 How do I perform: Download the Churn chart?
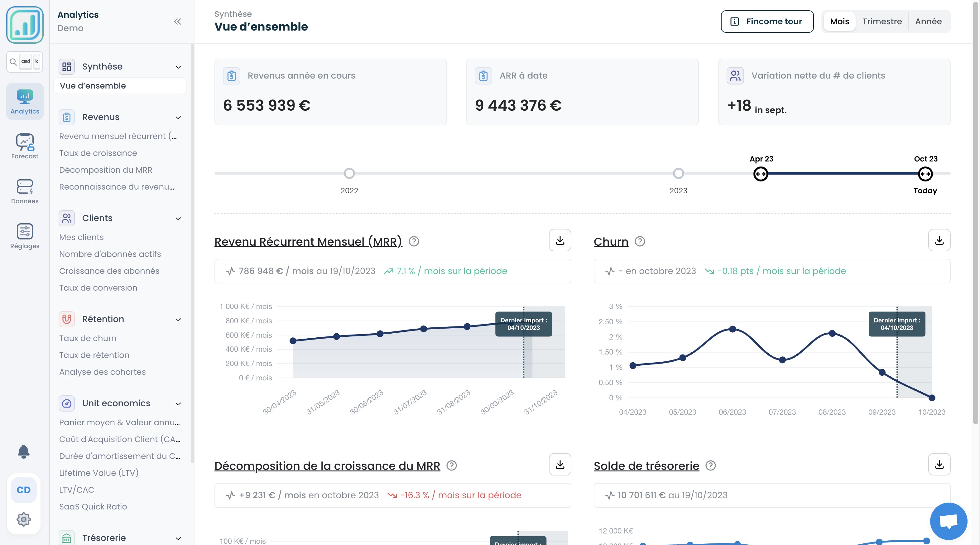(939, 240)
